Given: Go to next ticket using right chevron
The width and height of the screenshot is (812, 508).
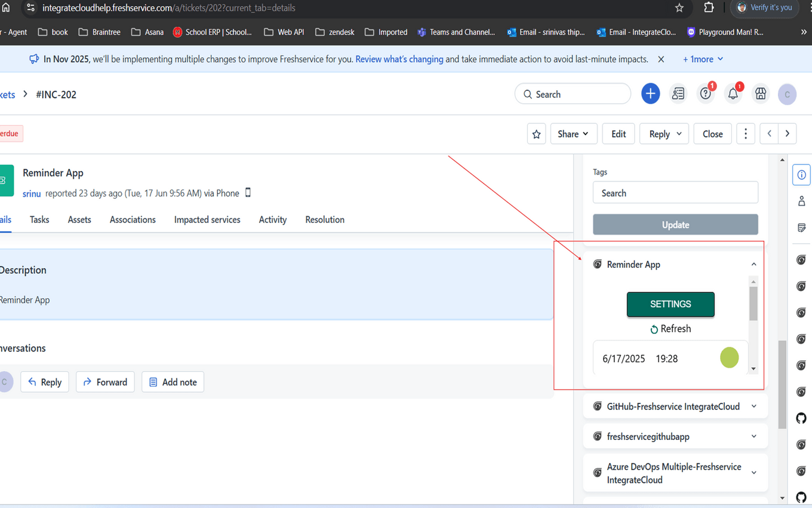Looking at the screenshot, I should coord(788,134).
